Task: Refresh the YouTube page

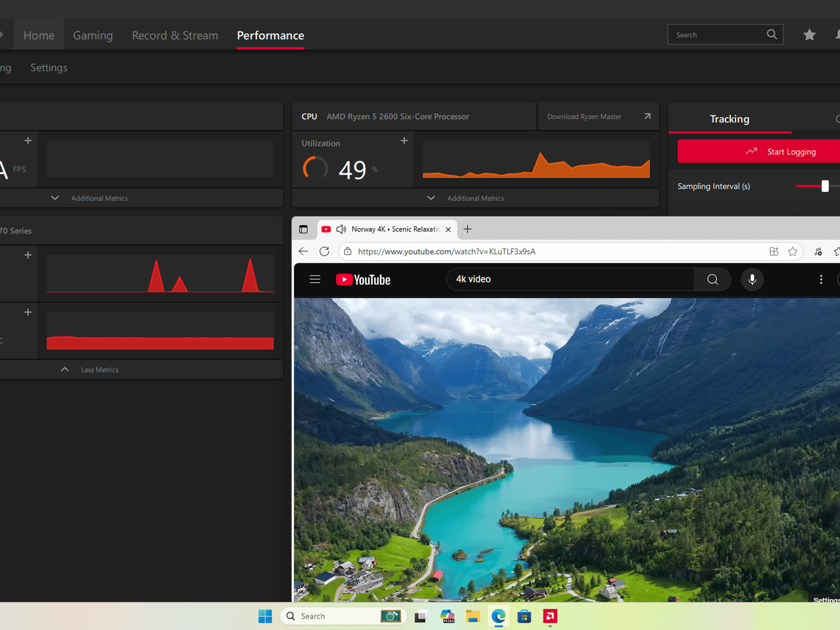Action: point(324,251)
